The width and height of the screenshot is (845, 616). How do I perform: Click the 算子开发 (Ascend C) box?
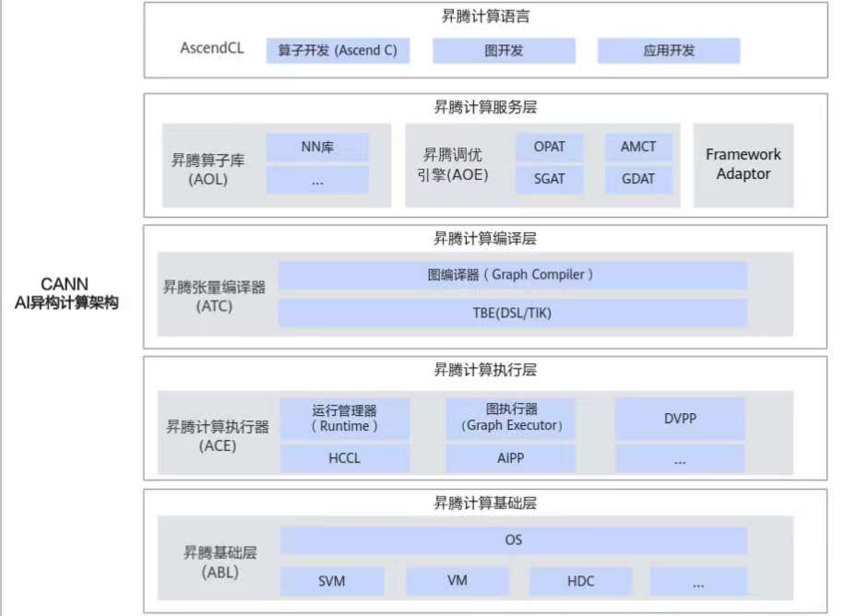click(x=338, y=51)
